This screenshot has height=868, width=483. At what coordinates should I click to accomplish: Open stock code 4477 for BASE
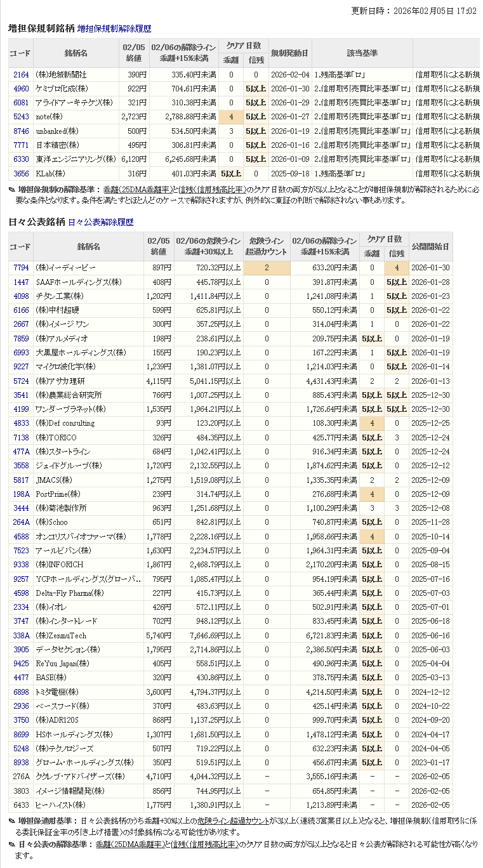click(21, 678)
